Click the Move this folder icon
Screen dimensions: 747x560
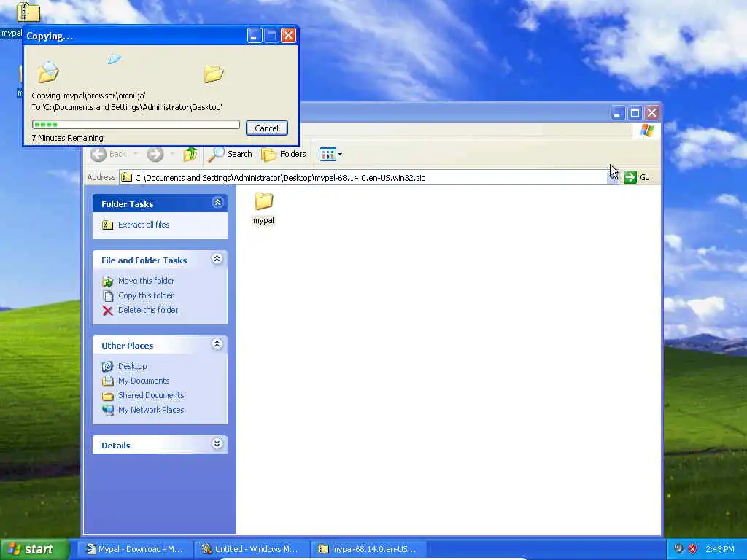[x=108, y=281]
